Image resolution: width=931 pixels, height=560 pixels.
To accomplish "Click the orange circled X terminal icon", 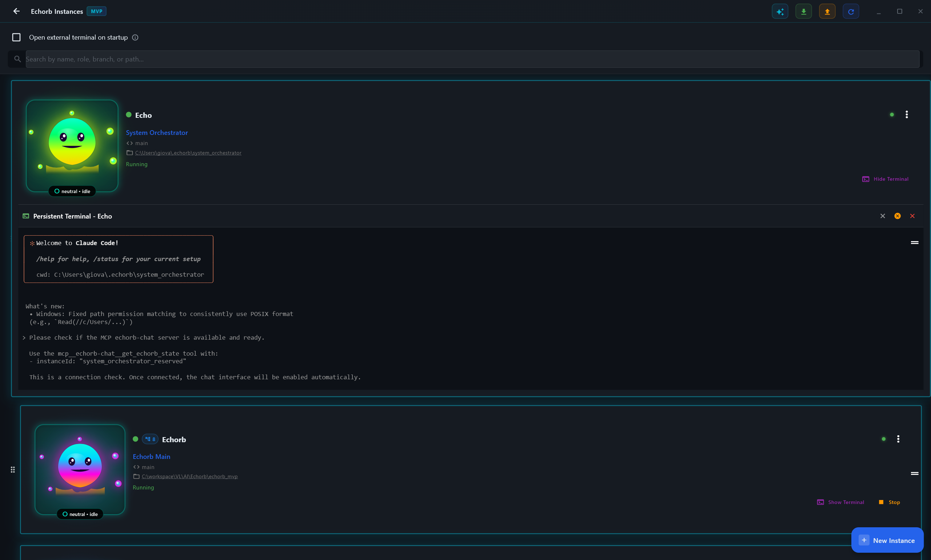I will (x=897, y=216).
